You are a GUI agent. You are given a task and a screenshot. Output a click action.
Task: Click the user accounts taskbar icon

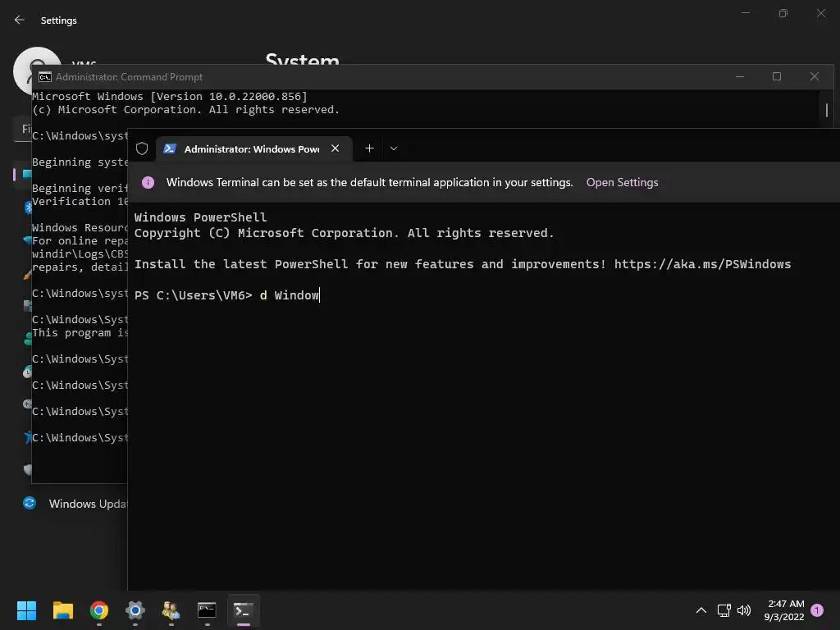[x=171, y=610]
